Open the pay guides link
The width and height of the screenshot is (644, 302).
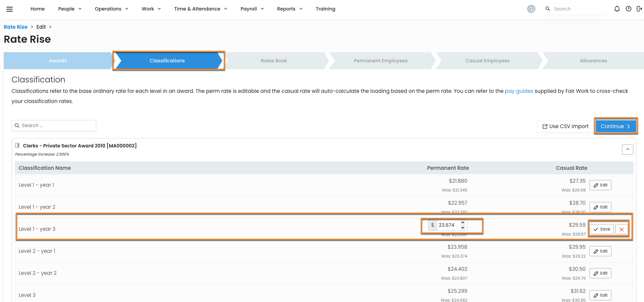(x=519, y=91)
